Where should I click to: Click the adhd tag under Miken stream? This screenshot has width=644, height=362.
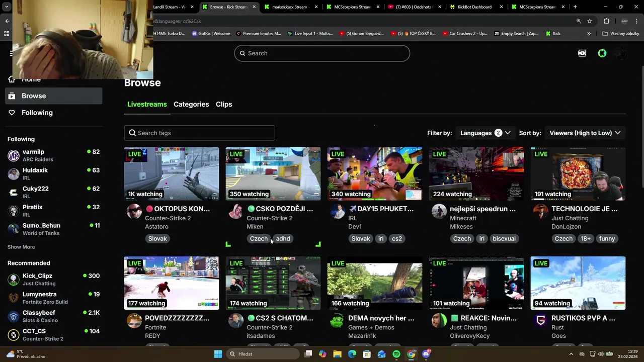(x=283, y=239)
